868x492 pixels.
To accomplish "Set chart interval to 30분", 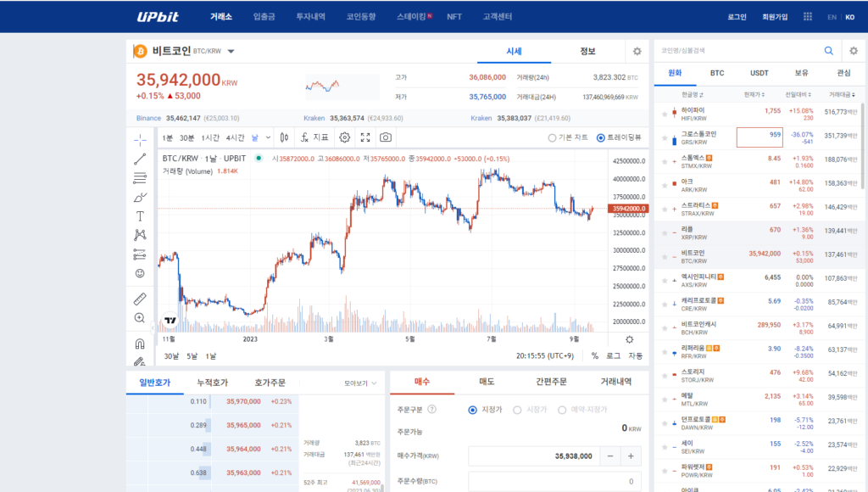I will [x=187, y=137].
